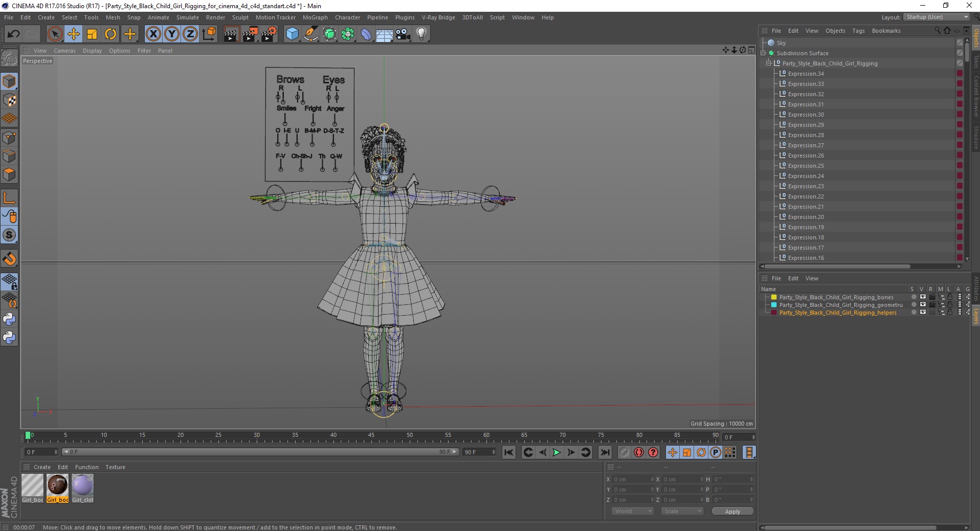Switch coordinate system icon
This screenshot has height=531, width=980.
point(209,34)
